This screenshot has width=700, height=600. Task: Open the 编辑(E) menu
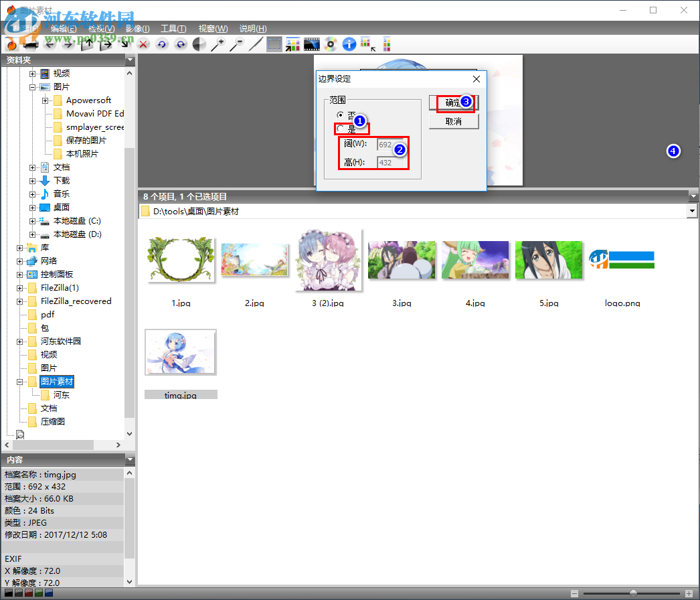[x=64, y=29]
